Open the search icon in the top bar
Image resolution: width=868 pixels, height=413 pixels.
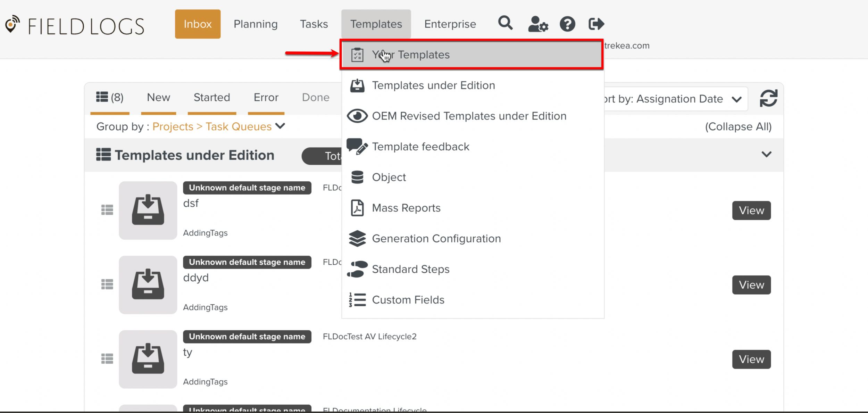[505, 24]
